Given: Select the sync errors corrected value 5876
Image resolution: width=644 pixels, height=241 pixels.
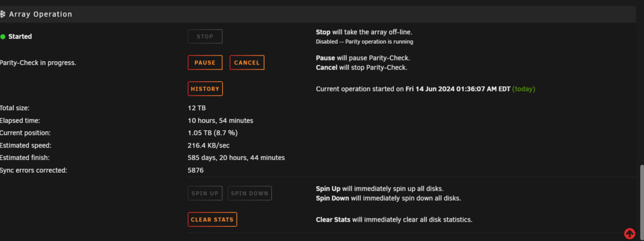Looking at the screenshot, I should click(196, 170).
